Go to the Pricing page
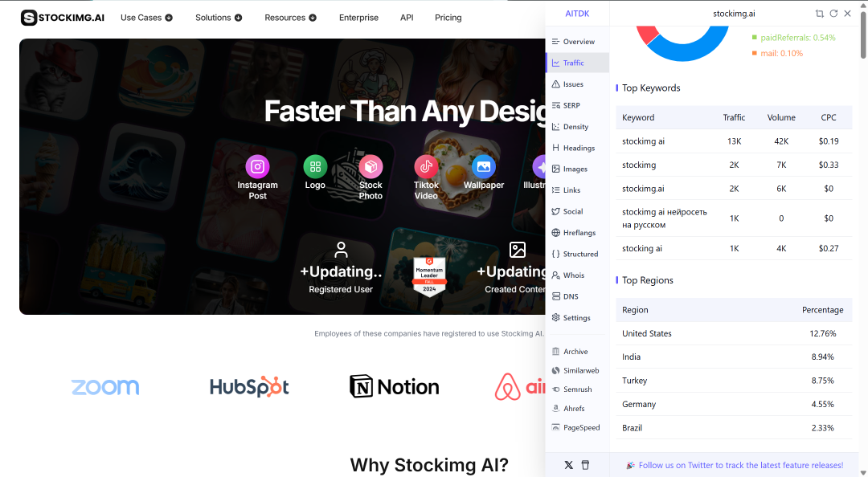The height and width of the screenshot is (477, 868). 448,18
